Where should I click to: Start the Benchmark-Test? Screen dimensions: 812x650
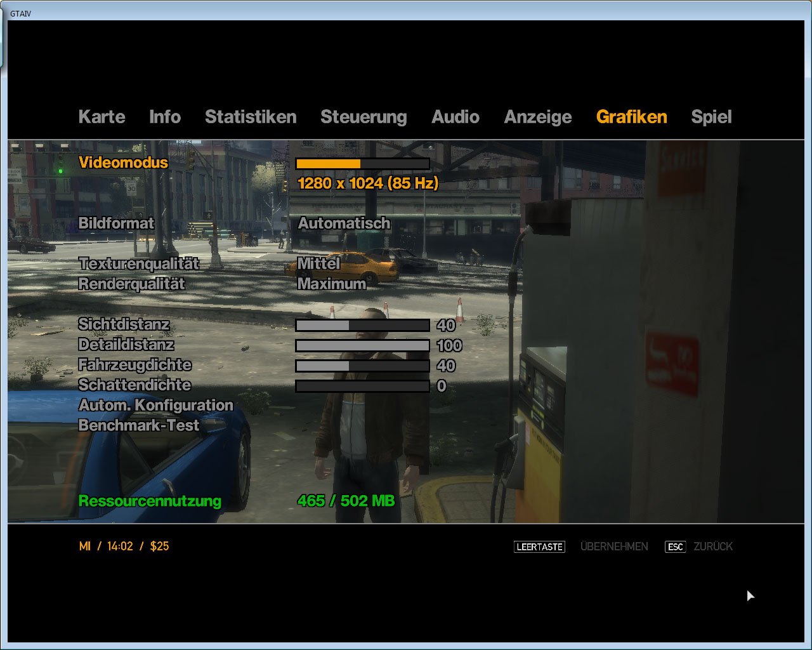tap(138, 425)
